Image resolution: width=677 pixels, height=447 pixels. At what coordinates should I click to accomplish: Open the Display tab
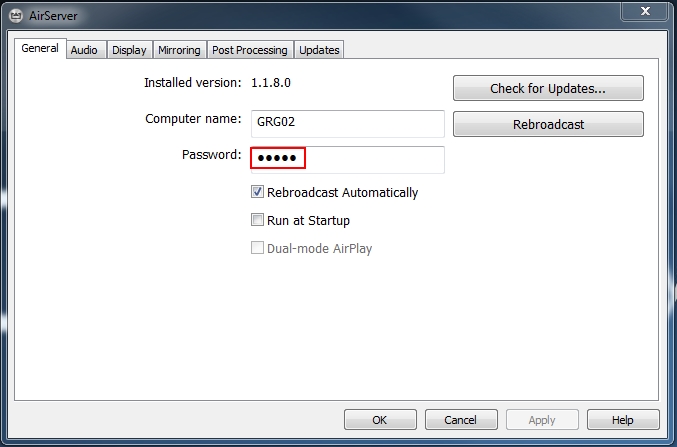click(x=129, y=50)
